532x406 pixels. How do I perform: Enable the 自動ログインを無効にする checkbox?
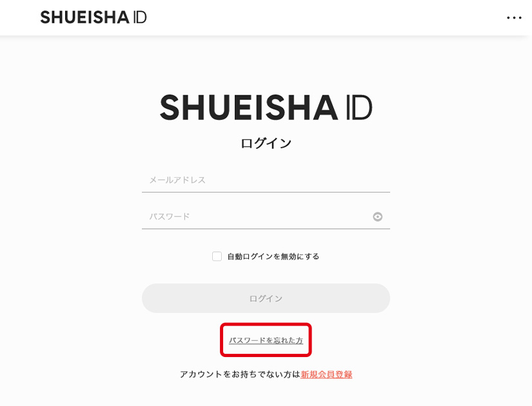coord(217,256)
